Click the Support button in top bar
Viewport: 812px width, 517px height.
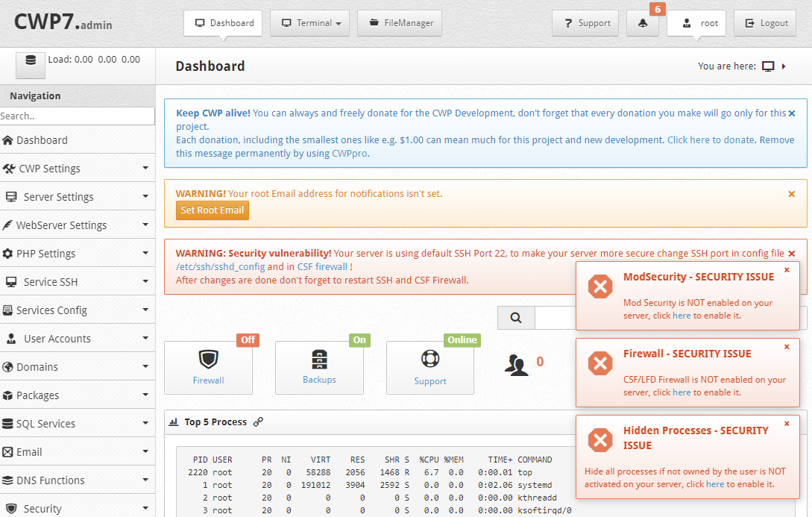[x=585, y=23]
